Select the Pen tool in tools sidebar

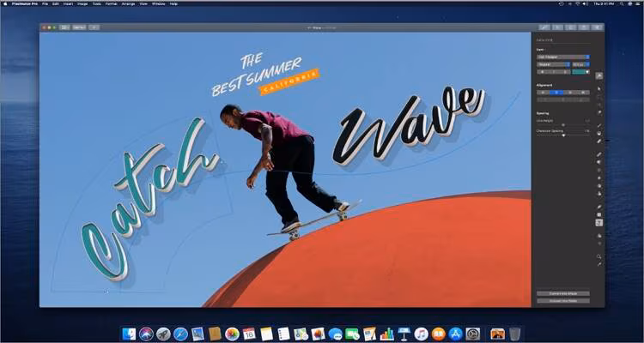click(599, 207)
